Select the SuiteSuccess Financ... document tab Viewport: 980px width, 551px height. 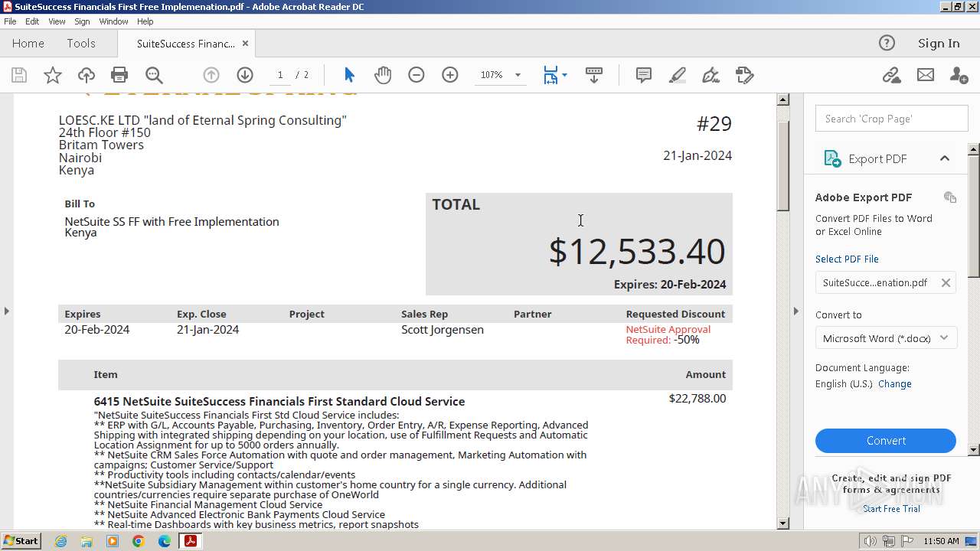click(x=186, y=44)
